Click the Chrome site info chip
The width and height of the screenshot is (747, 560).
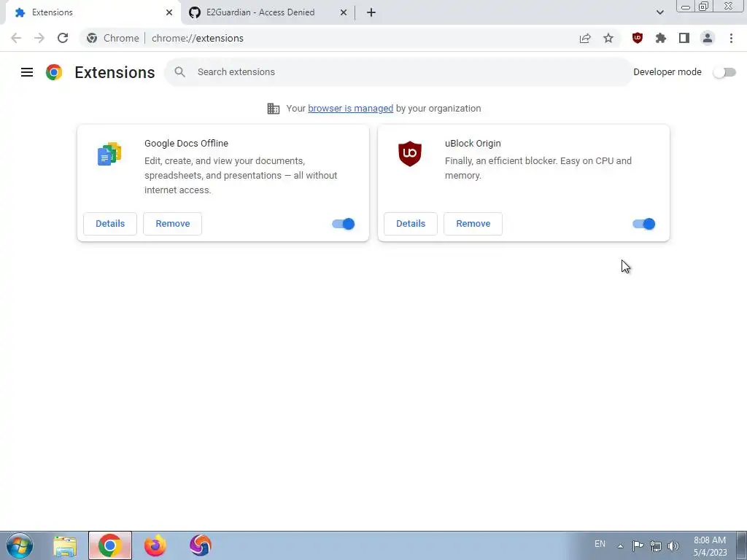click(x=113, y=38)
